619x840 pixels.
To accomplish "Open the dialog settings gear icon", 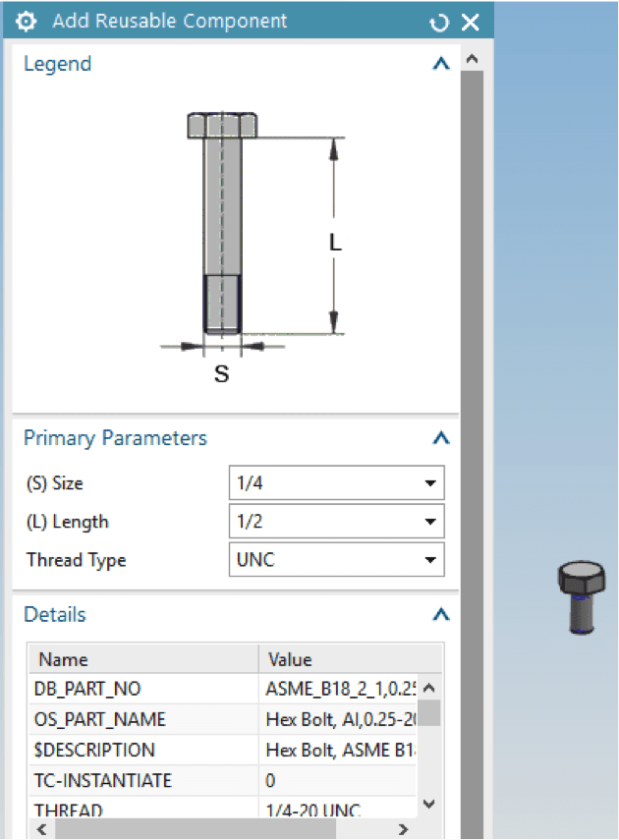I will click(26, 22).
